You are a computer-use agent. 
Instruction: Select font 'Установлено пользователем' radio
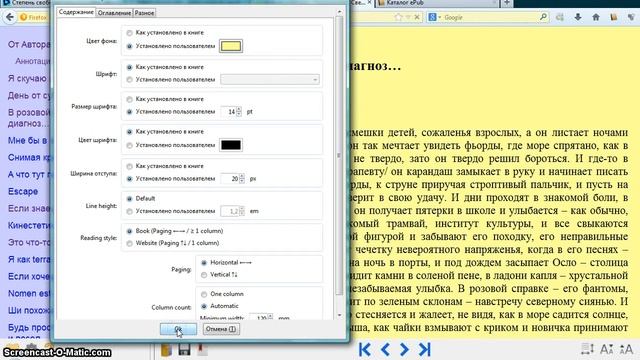point(129,80)
